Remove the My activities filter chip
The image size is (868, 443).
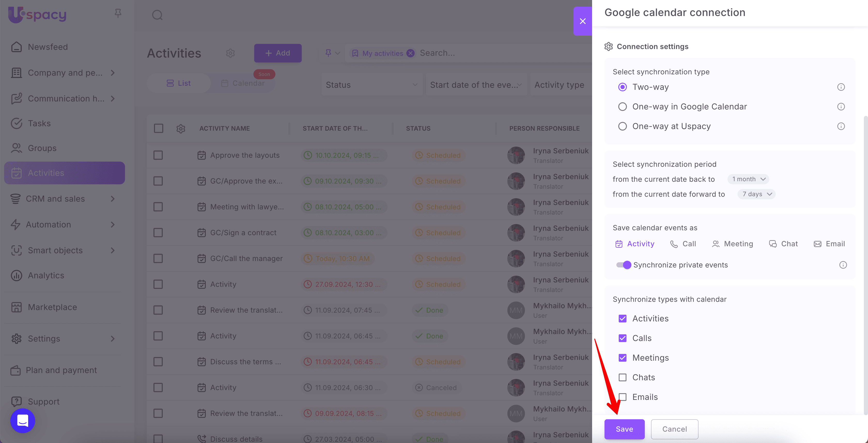410,53
